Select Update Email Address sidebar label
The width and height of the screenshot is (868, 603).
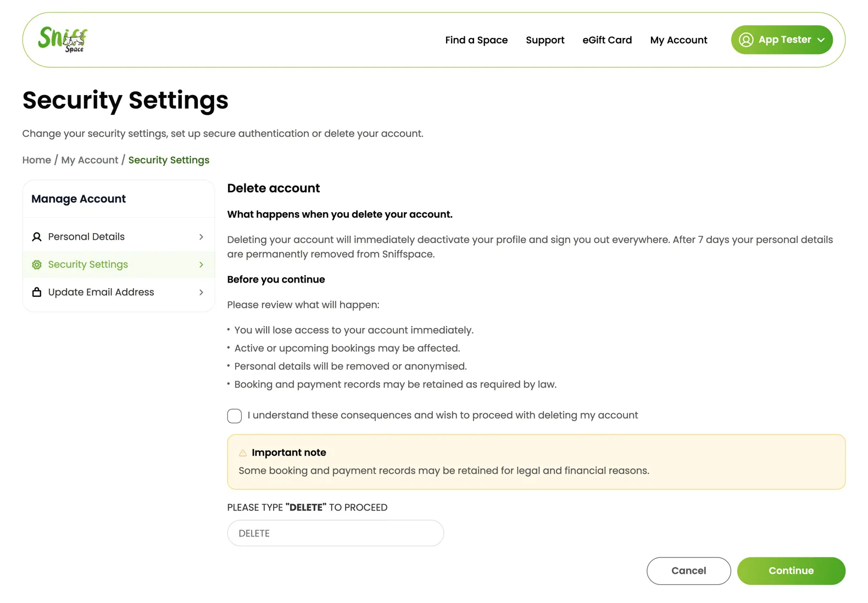[x=101, y=292]
